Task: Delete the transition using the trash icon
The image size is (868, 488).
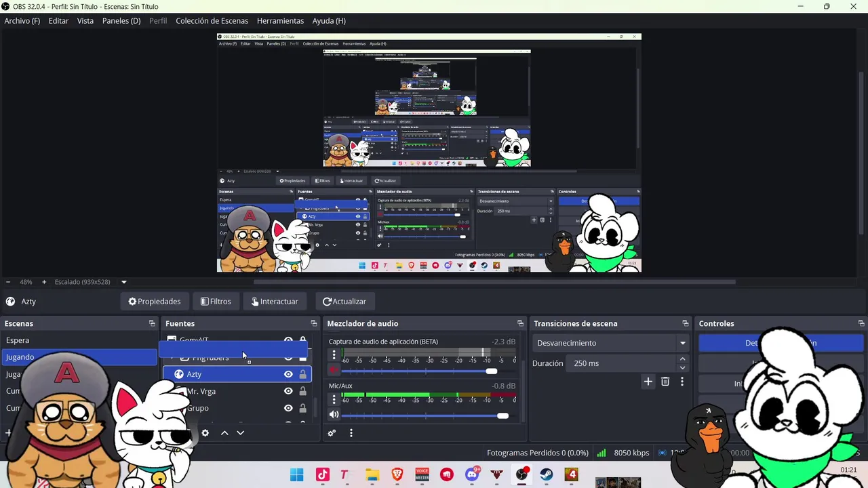Action: (x=665, y=382)
